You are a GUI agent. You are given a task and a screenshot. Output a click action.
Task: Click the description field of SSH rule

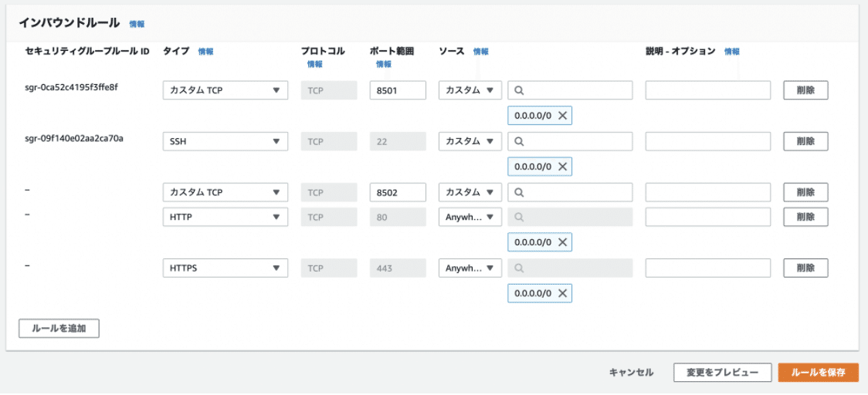(x=708, y=142)
